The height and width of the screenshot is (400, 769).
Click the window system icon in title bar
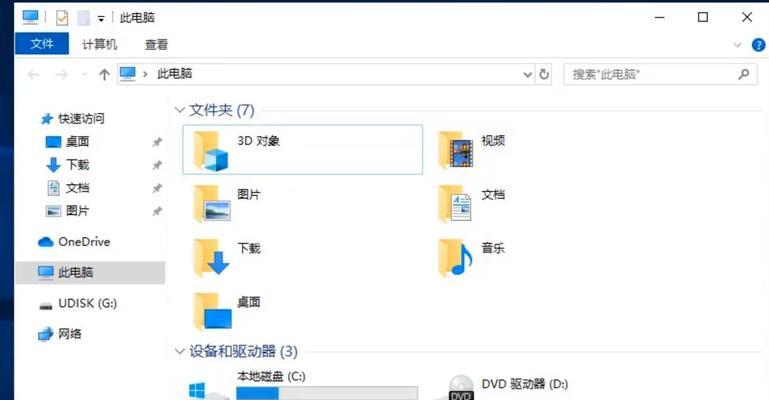pos(30,18)
